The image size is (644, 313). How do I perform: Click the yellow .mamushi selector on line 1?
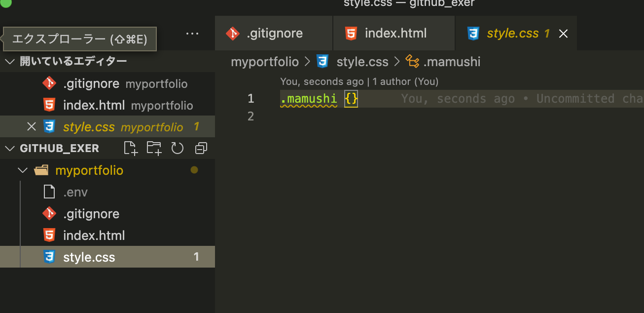[308, 98]
